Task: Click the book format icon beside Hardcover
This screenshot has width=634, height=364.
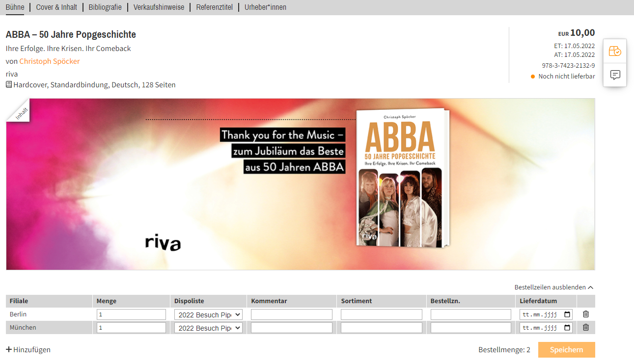Action: coord(9,85)
